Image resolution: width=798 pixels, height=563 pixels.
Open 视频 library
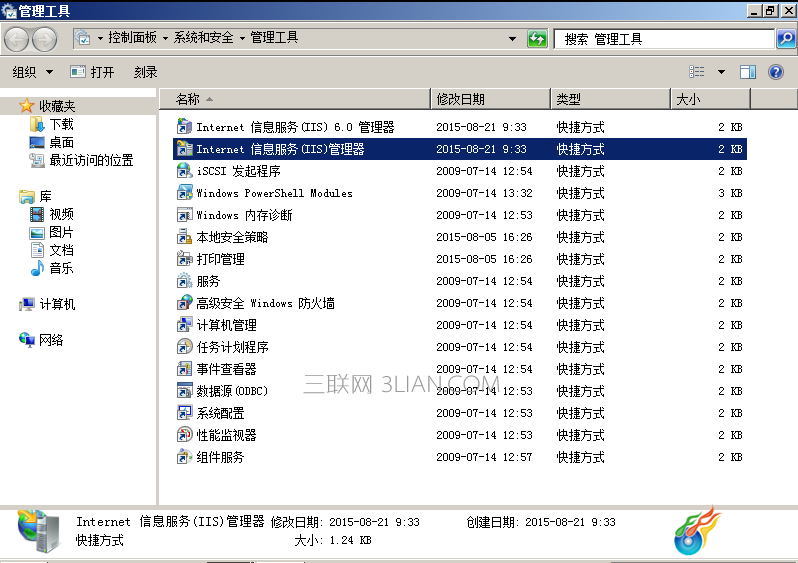point(62,214)
